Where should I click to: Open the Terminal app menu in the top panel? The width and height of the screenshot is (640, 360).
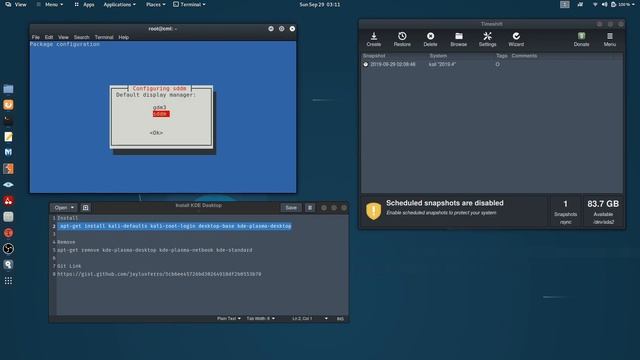coord(189,4)
